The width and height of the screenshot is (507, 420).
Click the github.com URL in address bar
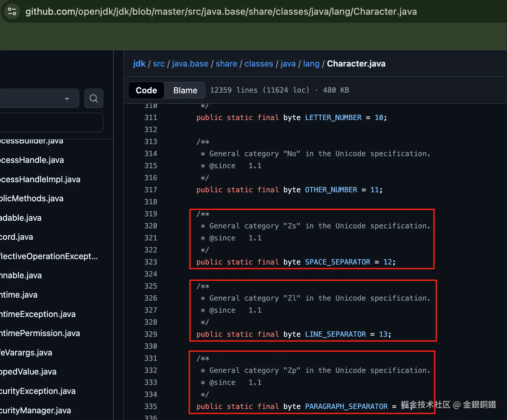pyautogui.click(x=221, y=11)
